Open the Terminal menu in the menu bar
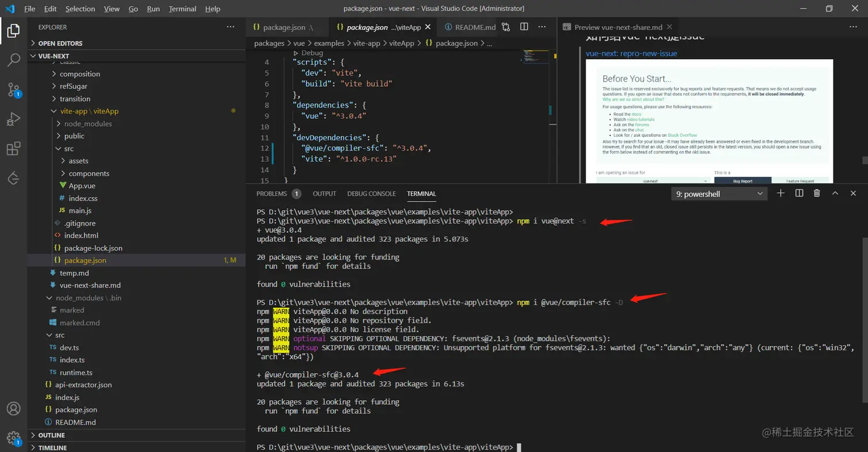 183,9
